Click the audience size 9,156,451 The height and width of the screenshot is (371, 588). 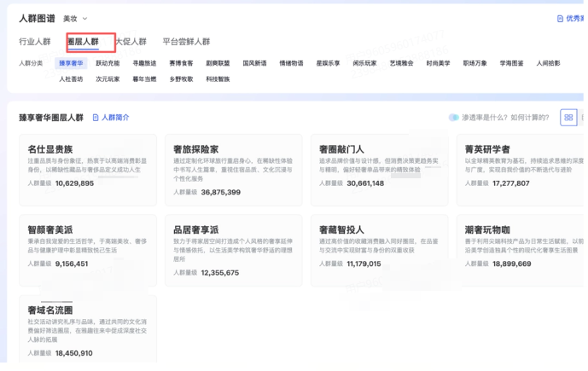point(71,264)
